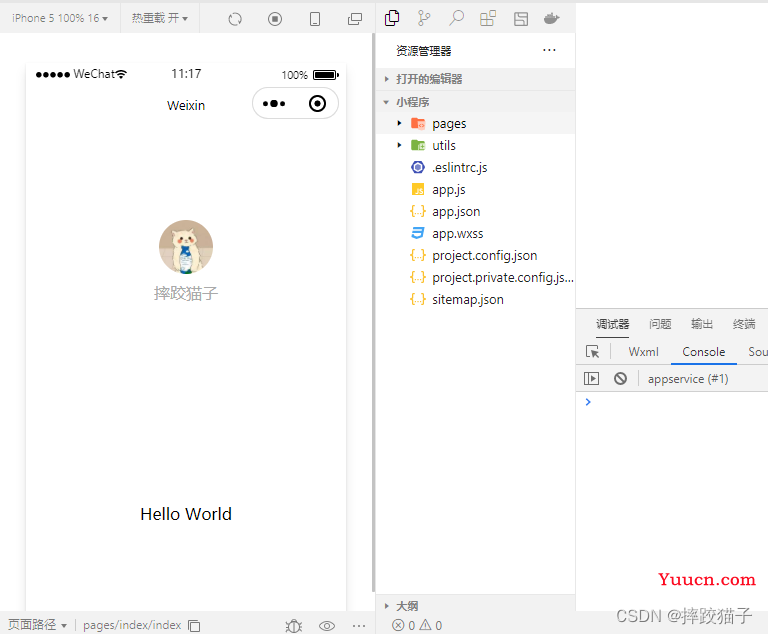Open the status bar more options dots
The width and height of the screenshot is (768, 634).
359,626
